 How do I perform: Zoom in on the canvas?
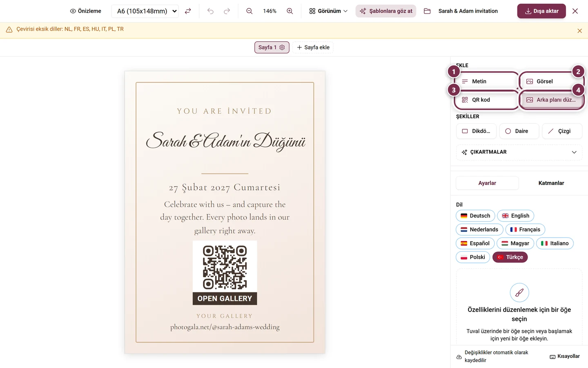point(290,11)
